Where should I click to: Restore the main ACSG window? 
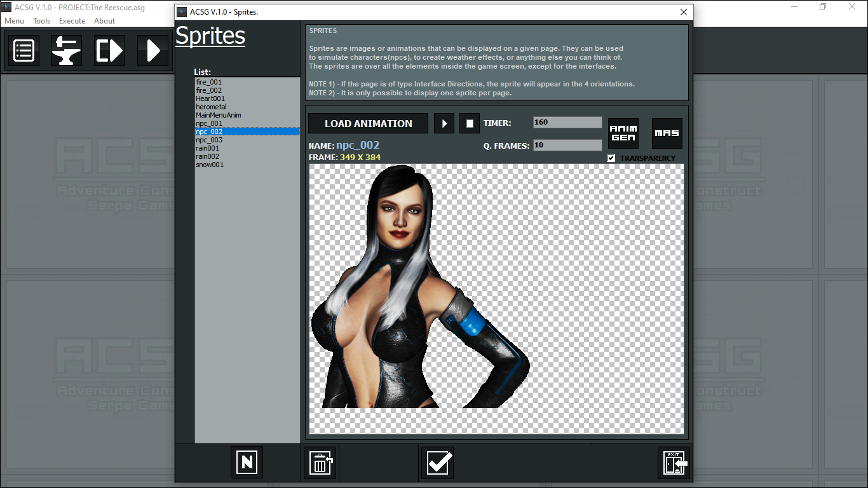tap(823, 7)
